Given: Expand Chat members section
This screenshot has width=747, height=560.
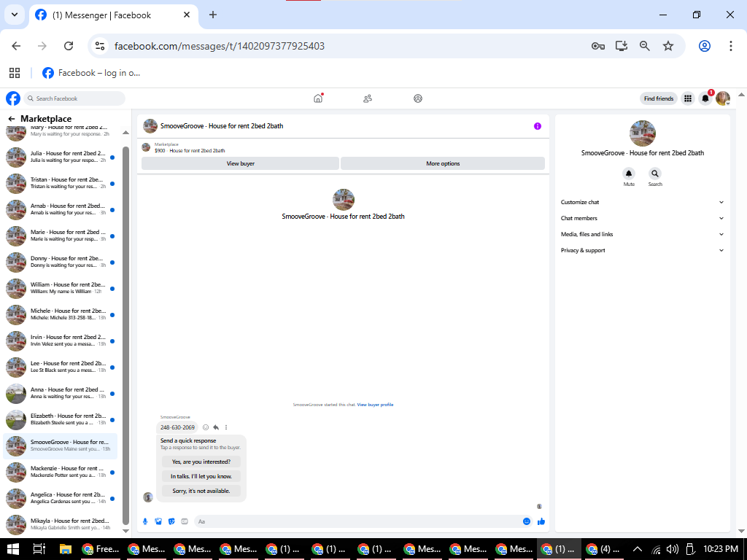Looking at the screenshot, I should tap(642, 218).
